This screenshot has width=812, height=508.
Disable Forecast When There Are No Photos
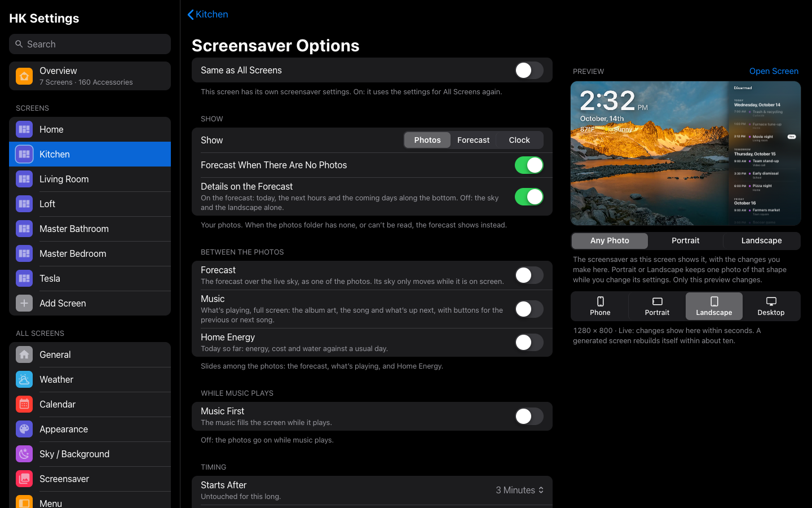point(529,165)
